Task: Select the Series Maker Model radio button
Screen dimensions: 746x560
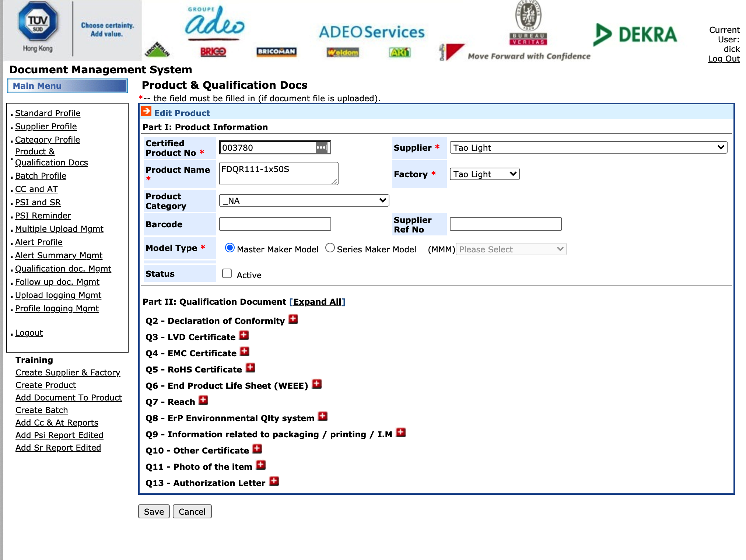Action: (330, 248)
